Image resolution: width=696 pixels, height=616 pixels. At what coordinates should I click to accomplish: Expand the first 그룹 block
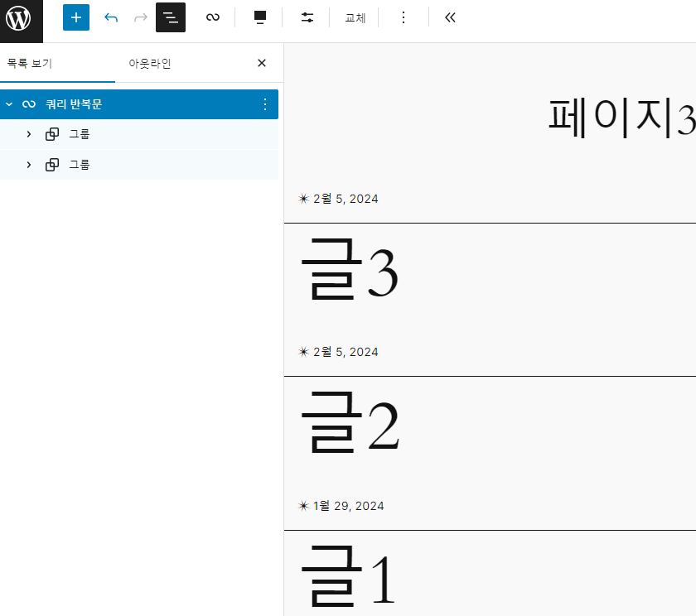tap(29, 134)
